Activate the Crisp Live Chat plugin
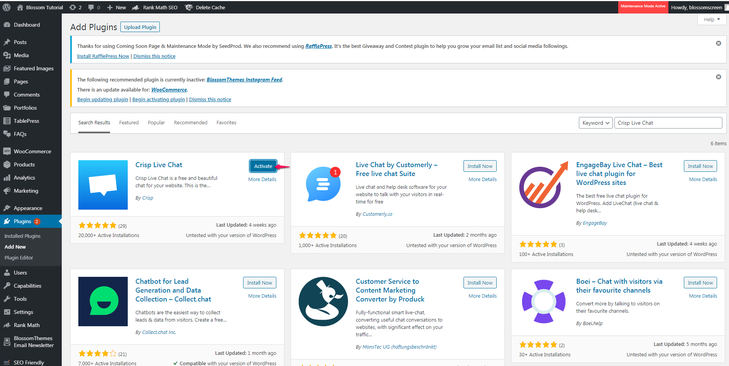The height and width of the screenshot is (366, 729). (263, 166)
